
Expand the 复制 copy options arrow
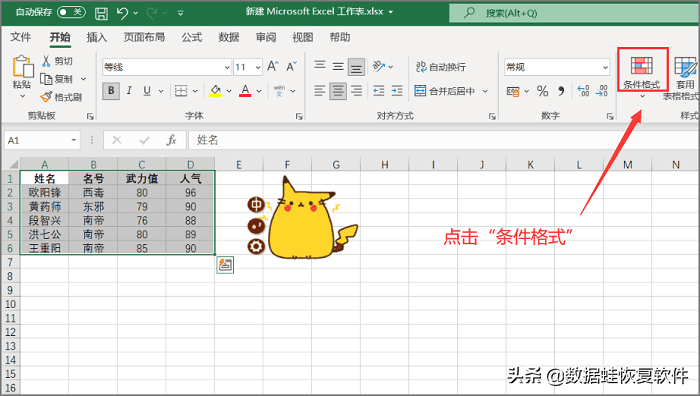coord(83,79)
